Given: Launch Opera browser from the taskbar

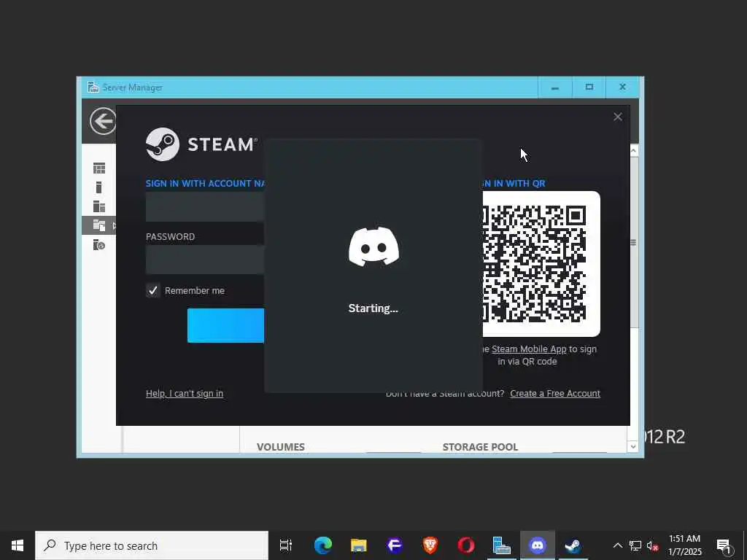Looking at the screenshot, I should 466,545.
